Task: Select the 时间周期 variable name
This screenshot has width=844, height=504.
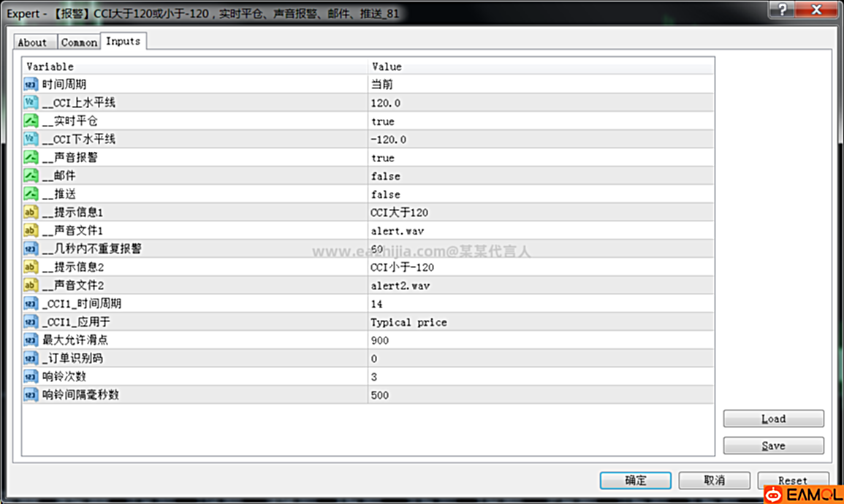Action: click(64, 85)
